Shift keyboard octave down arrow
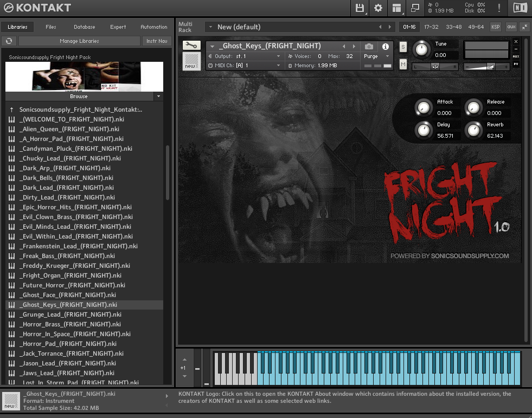 pyautogui.click(x=184, y=376)
